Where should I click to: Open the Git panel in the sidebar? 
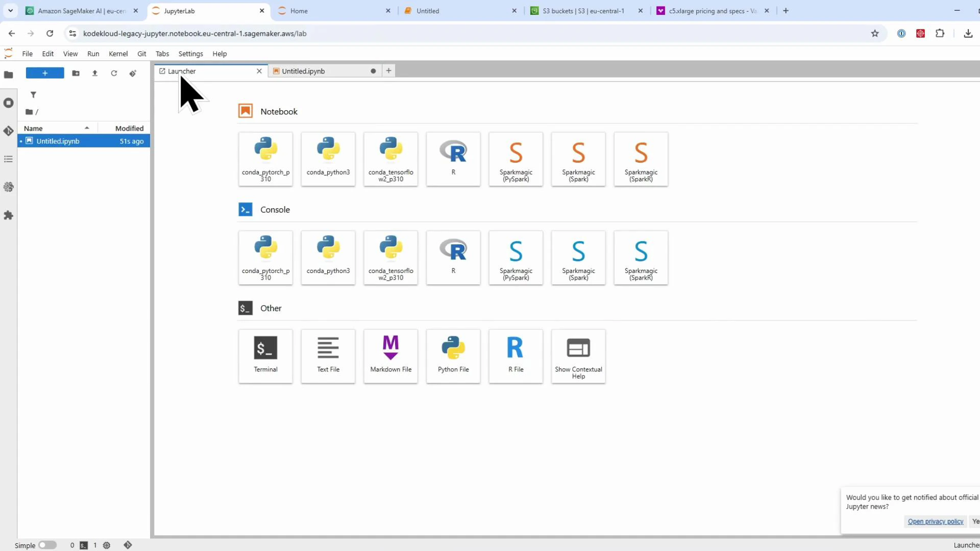[x=8, y=131]
